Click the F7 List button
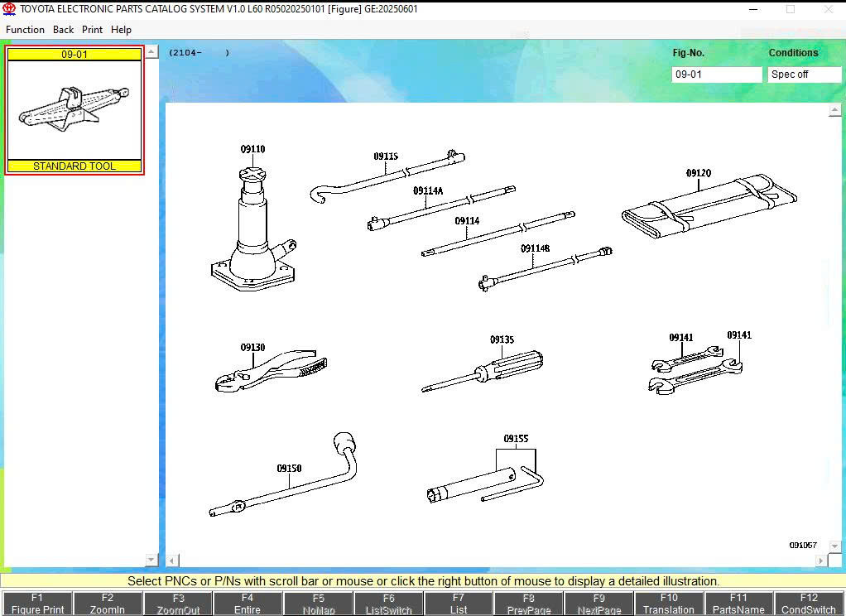 tap(459, 604)
